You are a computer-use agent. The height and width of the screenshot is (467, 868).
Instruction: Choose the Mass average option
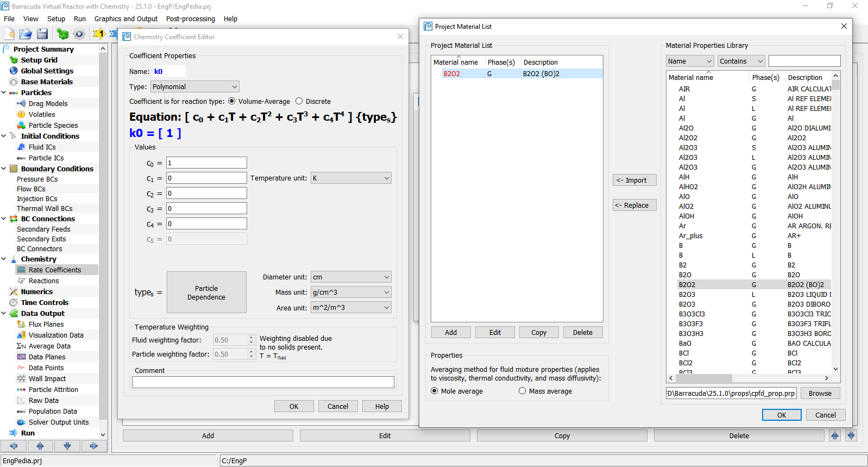click(x=522, y=391)
